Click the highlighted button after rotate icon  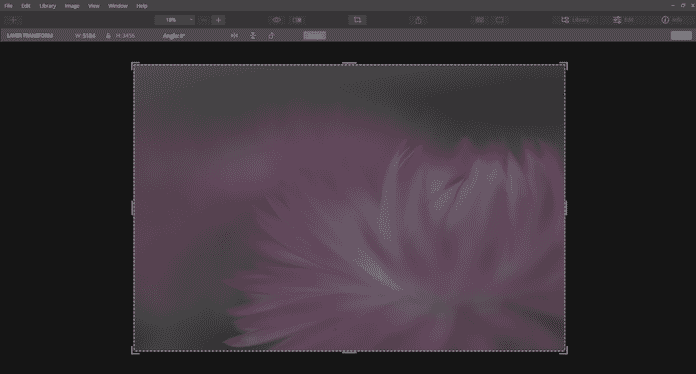[315, 35]
